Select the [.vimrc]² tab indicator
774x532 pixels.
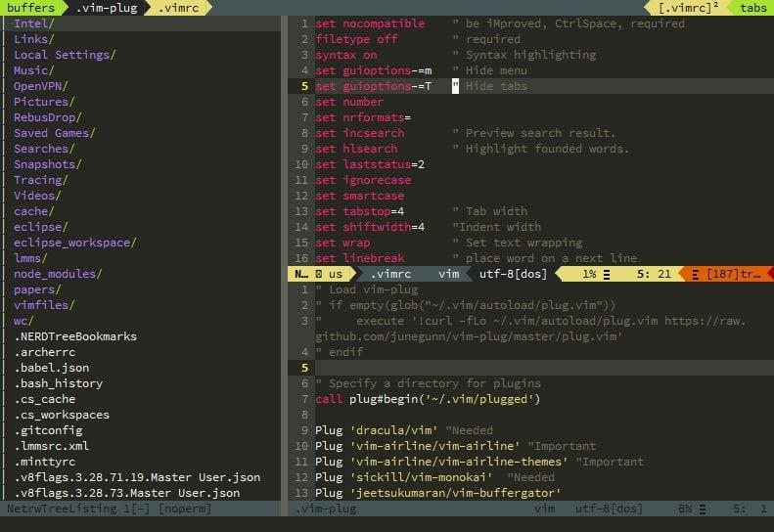(690, 8)
